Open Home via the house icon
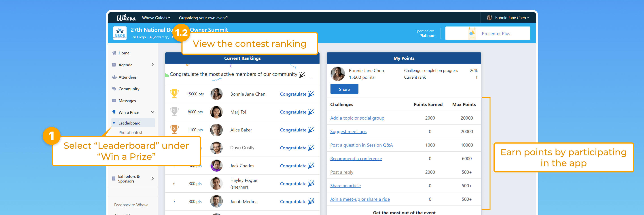This screenshot has width=644, height=215. tap(114, 53)
